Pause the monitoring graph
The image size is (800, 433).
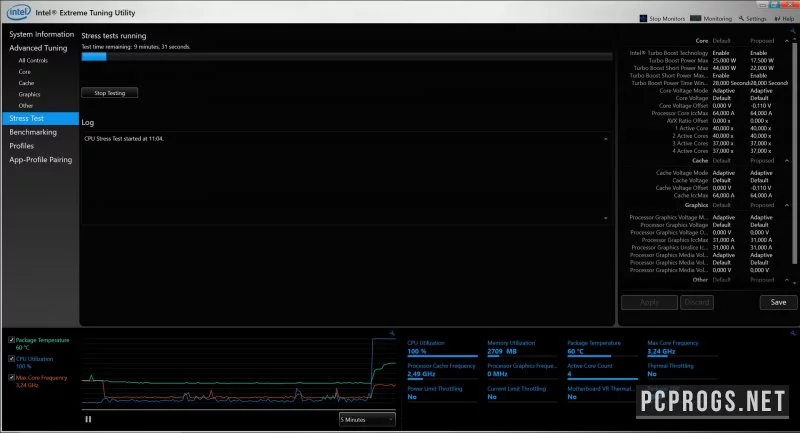point(88,419)
